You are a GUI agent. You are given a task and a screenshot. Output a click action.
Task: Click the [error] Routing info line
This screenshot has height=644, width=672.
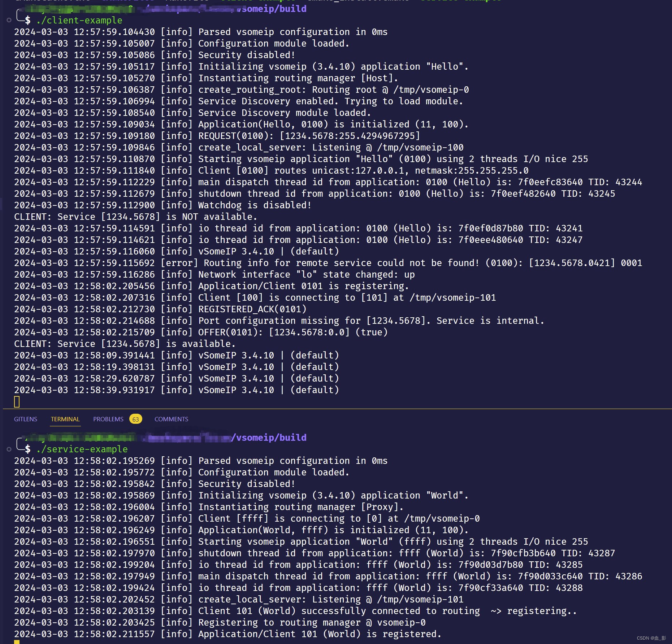tap(328, 263)
